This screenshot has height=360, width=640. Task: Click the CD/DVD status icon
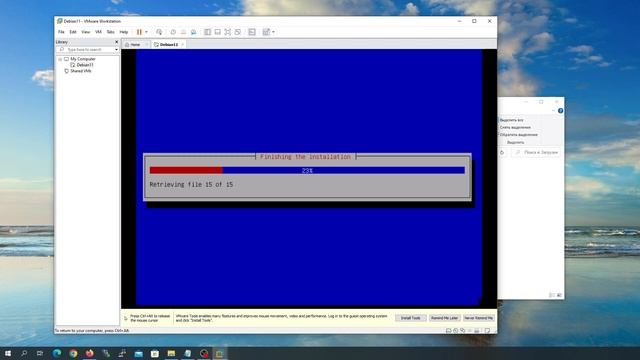[x=456, y=331]
